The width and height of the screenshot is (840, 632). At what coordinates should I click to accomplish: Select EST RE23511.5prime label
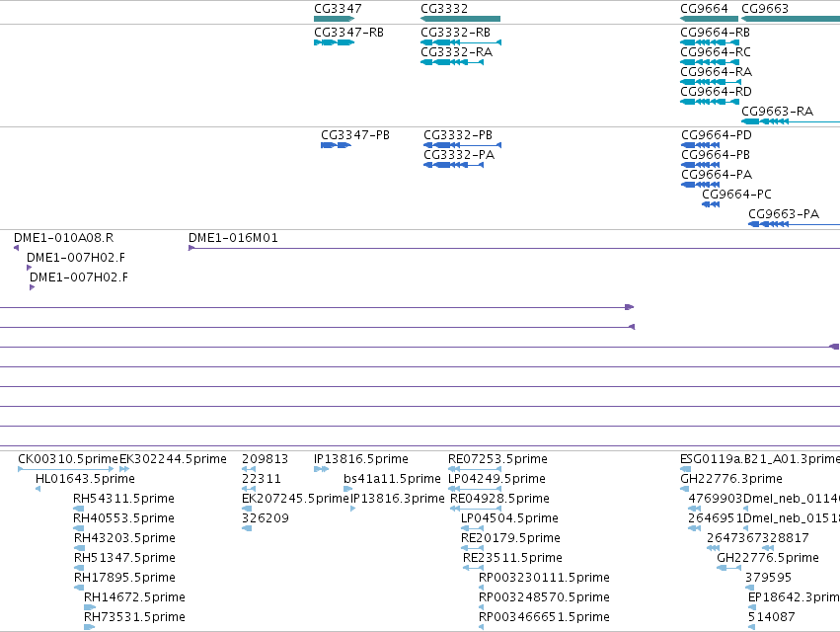[512, 558]
